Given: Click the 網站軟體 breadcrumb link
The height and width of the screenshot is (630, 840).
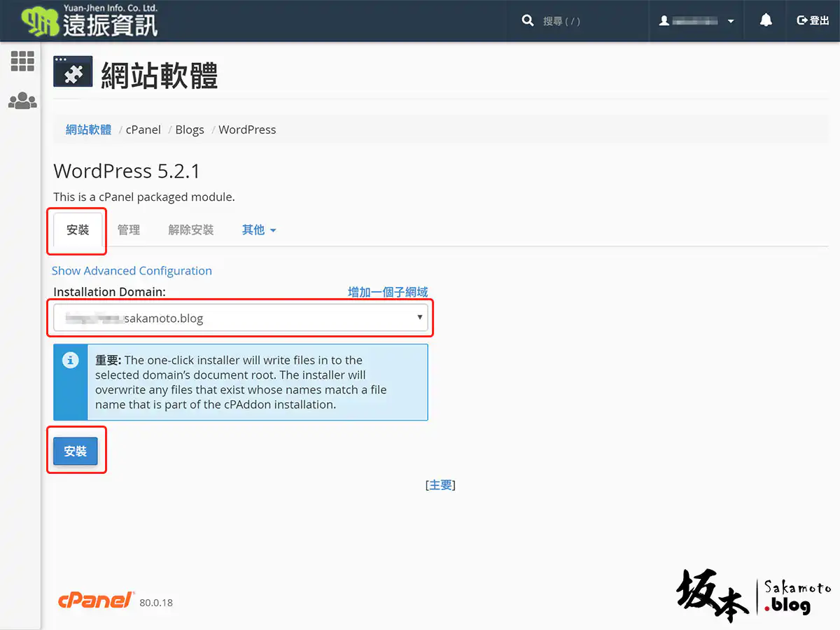Looking at the screenshot, I should click(88, 129).
